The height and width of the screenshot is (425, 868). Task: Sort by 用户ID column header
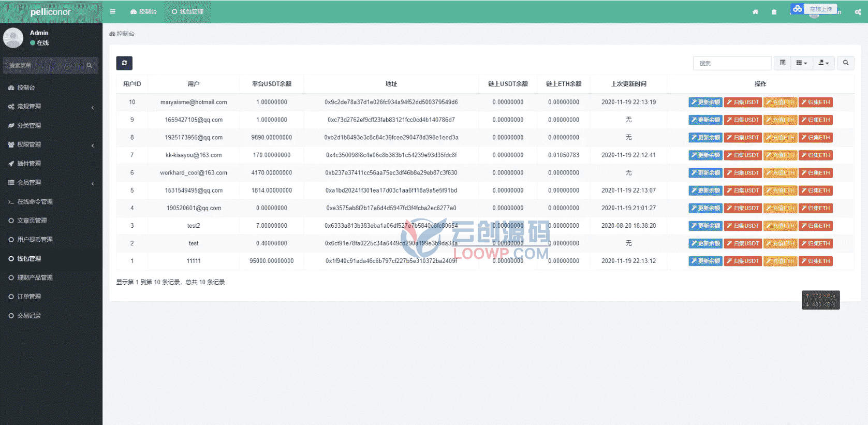coord(132,84)
